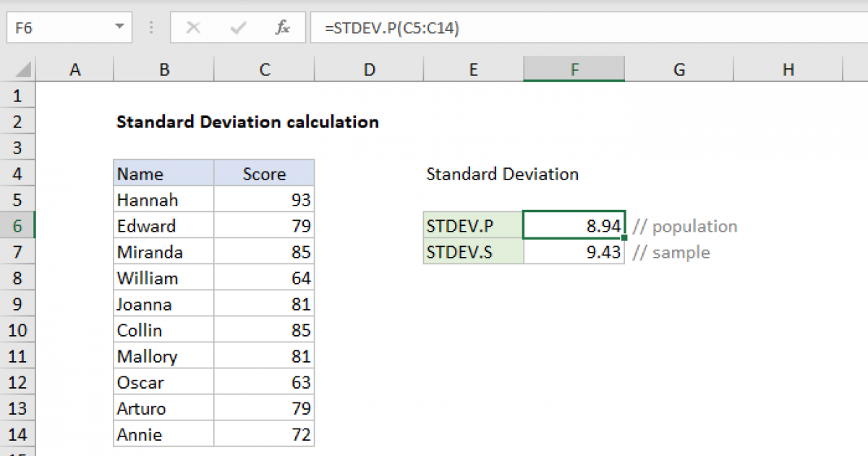The width and height of the screenshot is (868, 456).
Task: Select William's score of 64
Action: pos(264,278)
